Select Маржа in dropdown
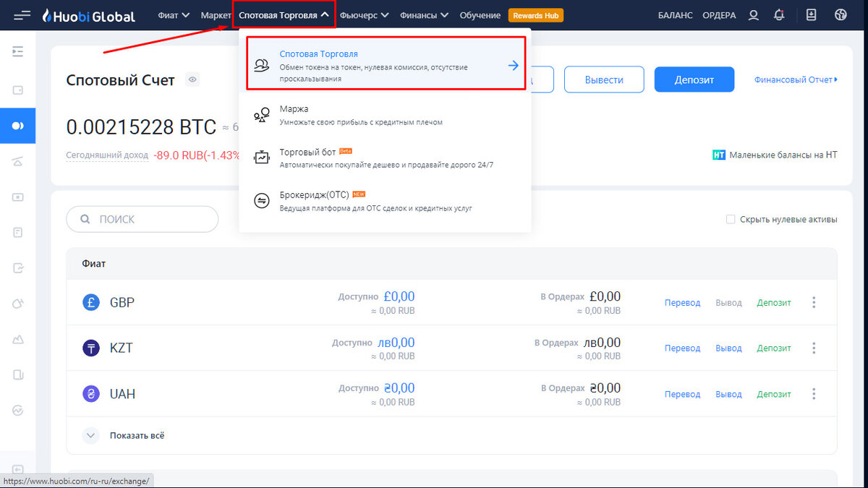The image size is (868, 488). (386, 116)
